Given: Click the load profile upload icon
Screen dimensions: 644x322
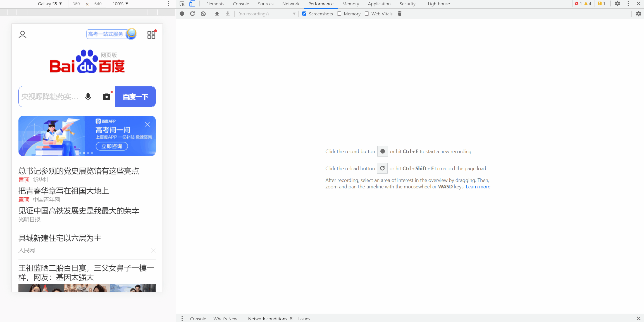Looking at the screenshot, I should coord(217,14).
